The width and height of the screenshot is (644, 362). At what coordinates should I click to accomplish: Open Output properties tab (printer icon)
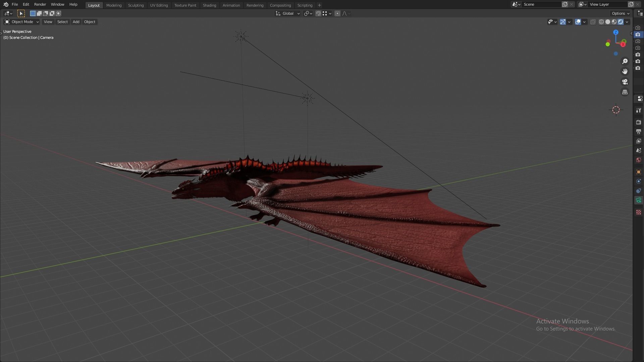point(639,132)
